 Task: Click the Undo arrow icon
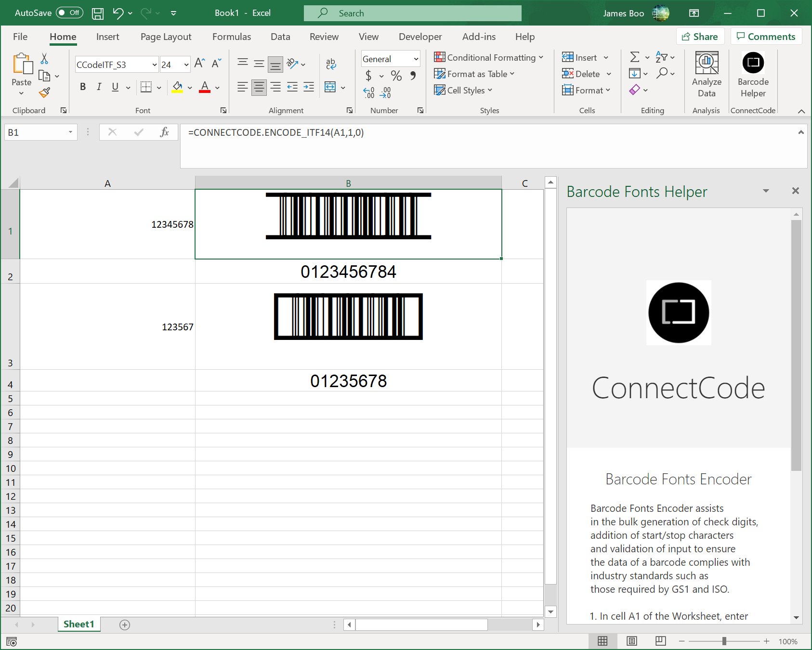[x=118, y=13]
